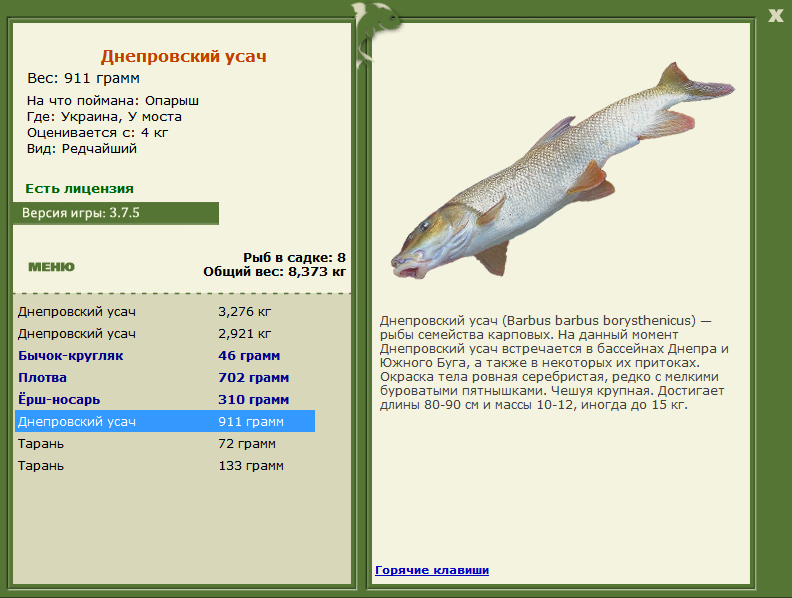
Task: Select the Плотва row in the list
Action: click(165, 378)
